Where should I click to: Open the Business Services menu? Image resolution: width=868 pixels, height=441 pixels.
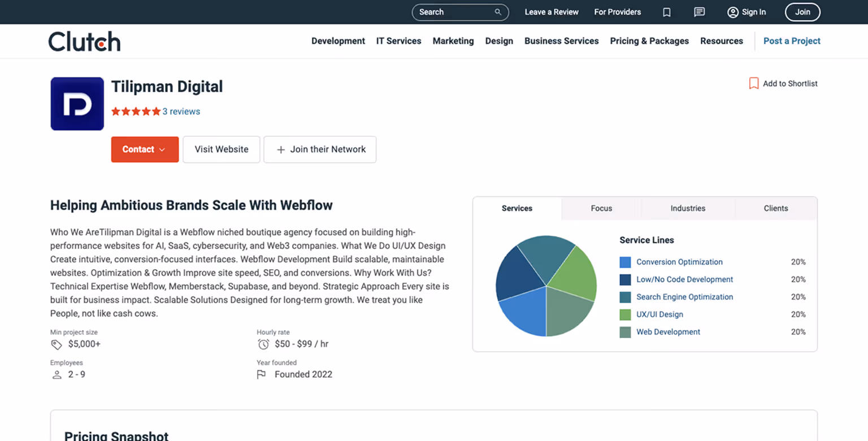pos(562,41)
